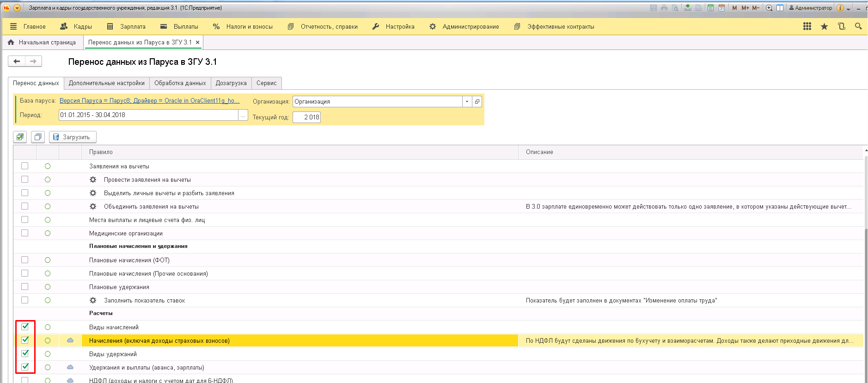Viewport: 868px width, 383px height.
Task: Open the calendar icon in title bar
Action: click(721, 8)
